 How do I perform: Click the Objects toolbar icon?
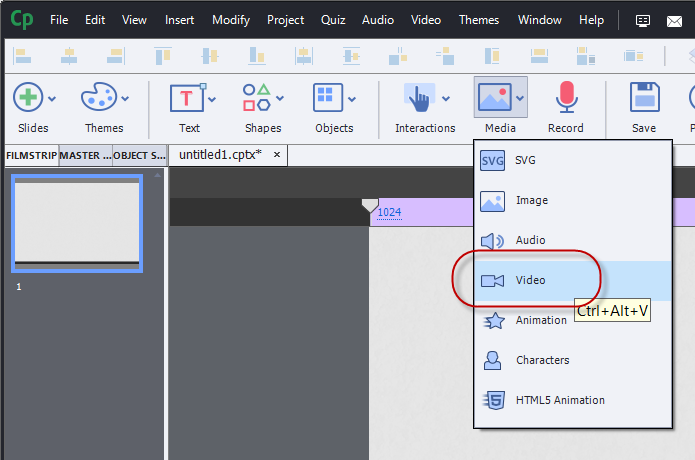328,98
